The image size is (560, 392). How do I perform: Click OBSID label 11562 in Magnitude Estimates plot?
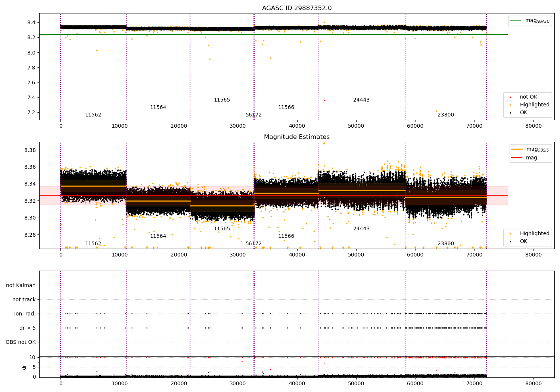93,244
